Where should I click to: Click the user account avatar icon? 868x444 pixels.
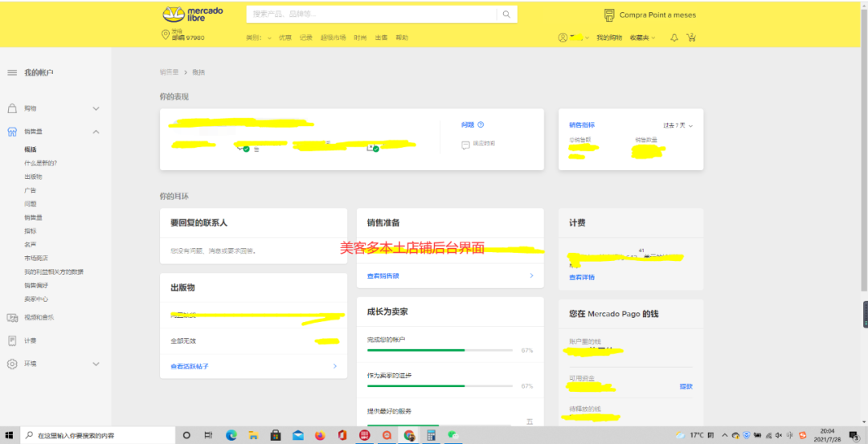click(563, 38)
